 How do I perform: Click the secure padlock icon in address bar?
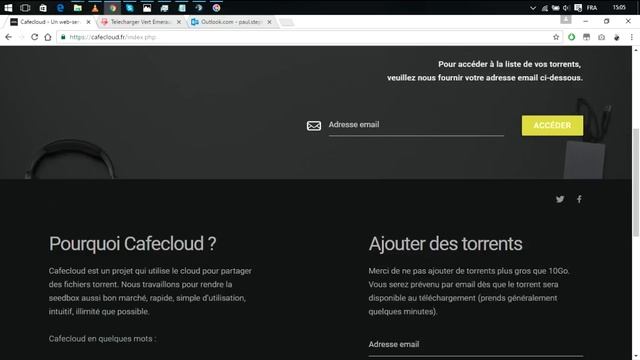(x=63, y=37)
